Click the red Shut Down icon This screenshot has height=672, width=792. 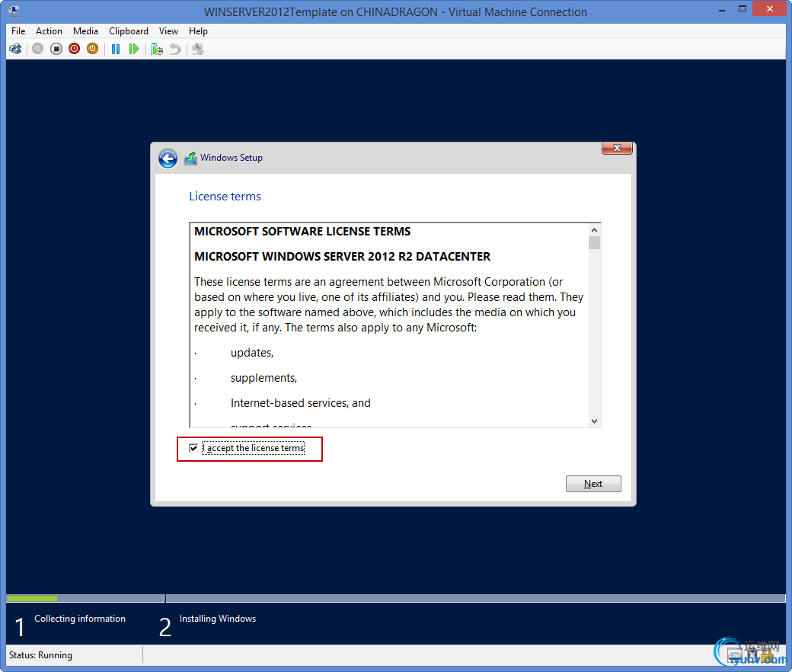(x=75, y=49)
